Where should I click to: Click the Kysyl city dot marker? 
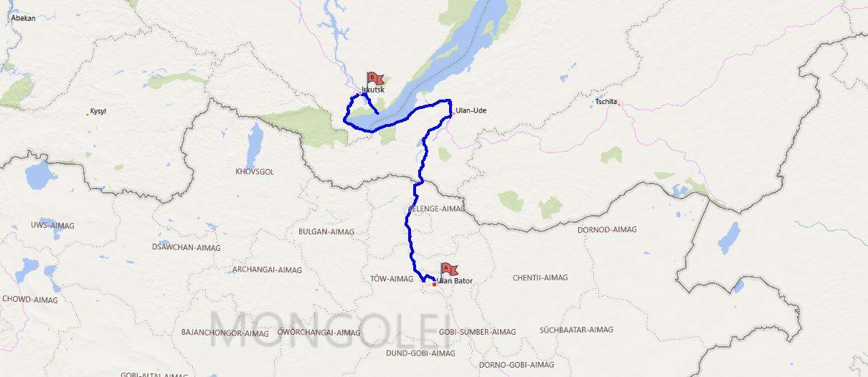click(x=88, y=113)
